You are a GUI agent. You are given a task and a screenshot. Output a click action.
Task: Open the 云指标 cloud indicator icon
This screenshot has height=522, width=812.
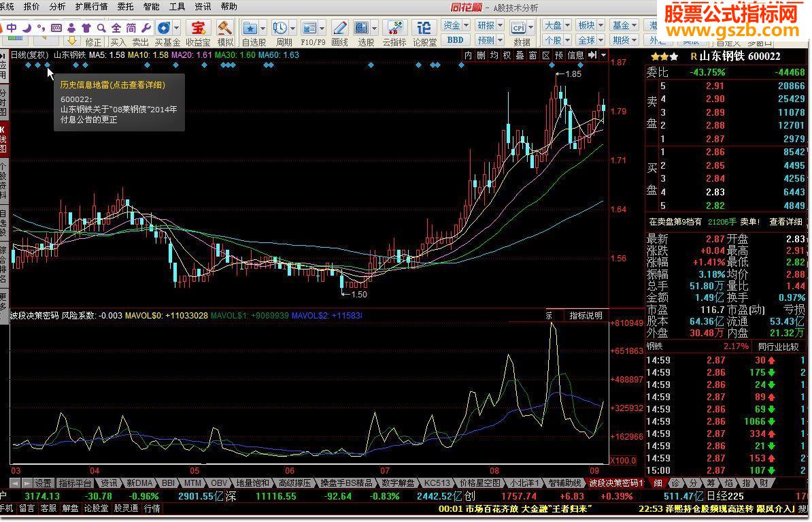394,27
